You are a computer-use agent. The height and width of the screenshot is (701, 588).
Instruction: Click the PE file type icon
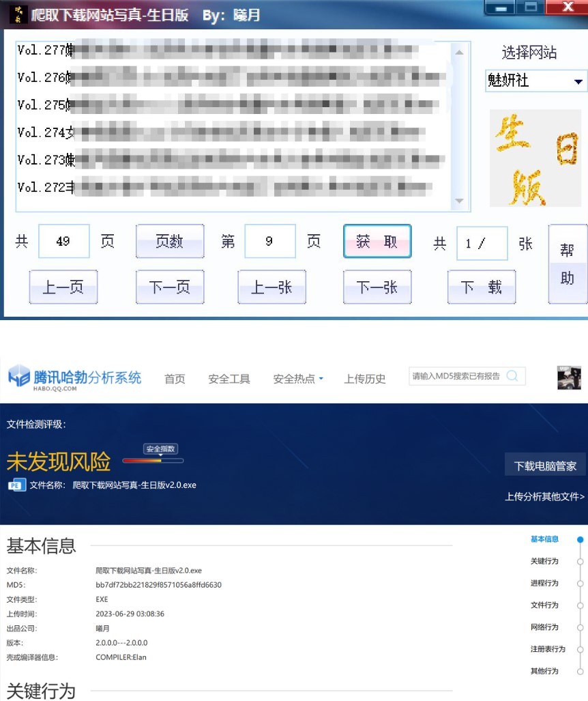point(16,485)
